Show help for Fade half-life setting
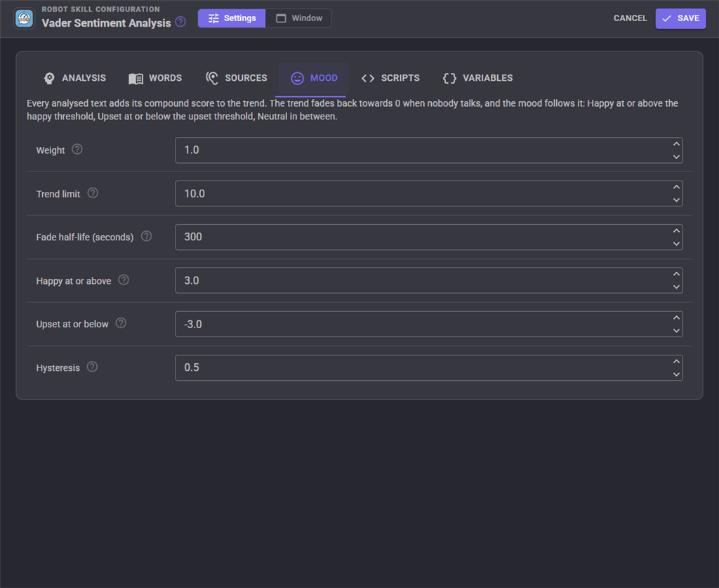 146,236
